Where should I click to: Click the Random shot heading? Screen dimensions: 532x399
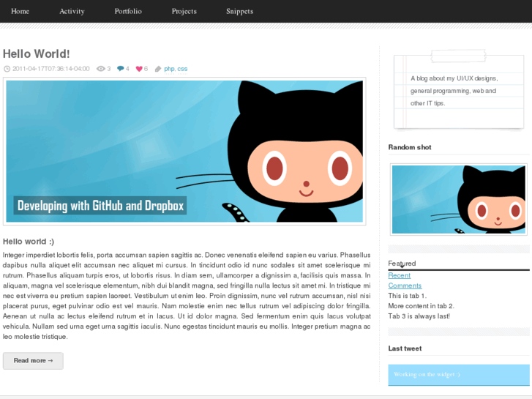(x=410, y=147)
